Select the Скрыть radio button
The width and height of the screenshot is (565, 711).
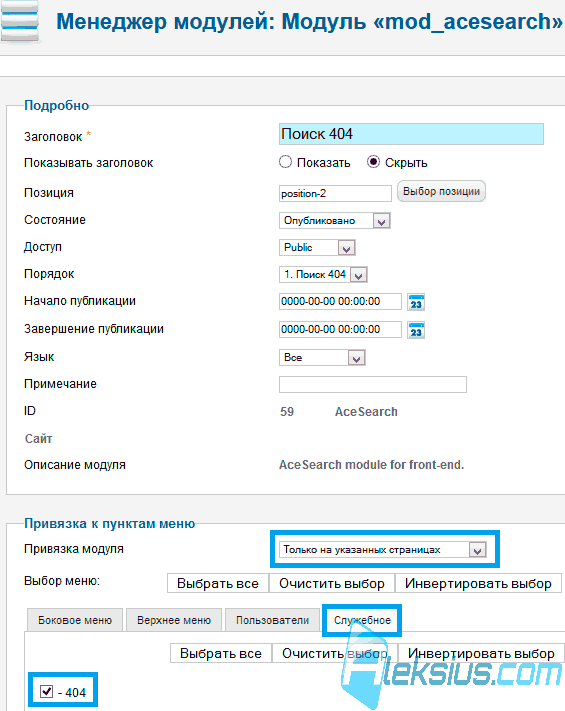pos(373,162)
